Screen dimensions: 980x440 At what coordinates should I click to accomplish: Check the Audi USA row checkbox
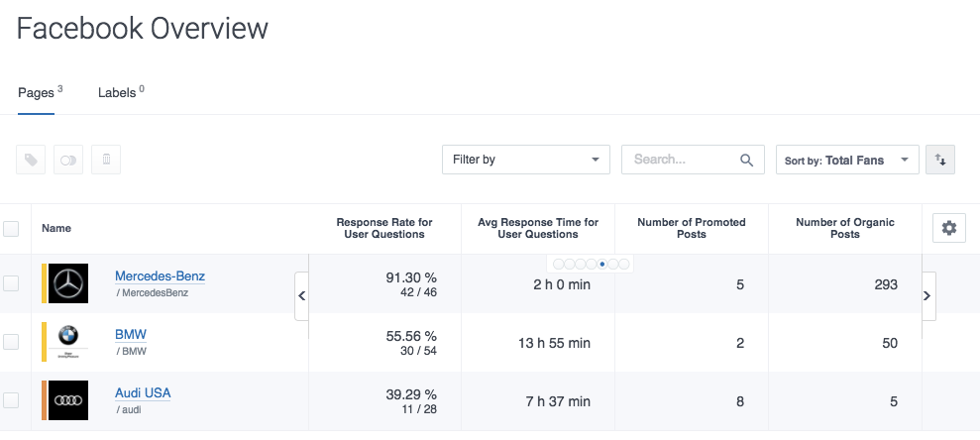(x=11, y=400)
